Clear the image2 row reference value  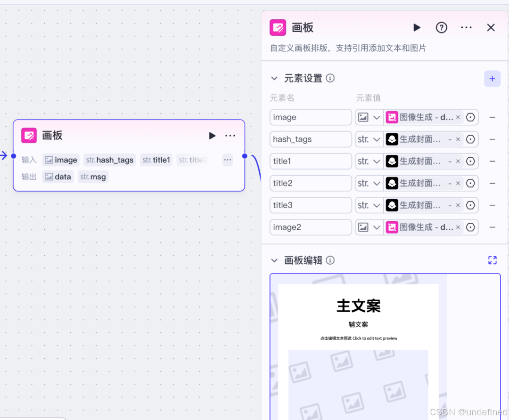pyautogui.click(x=458, y=227)
